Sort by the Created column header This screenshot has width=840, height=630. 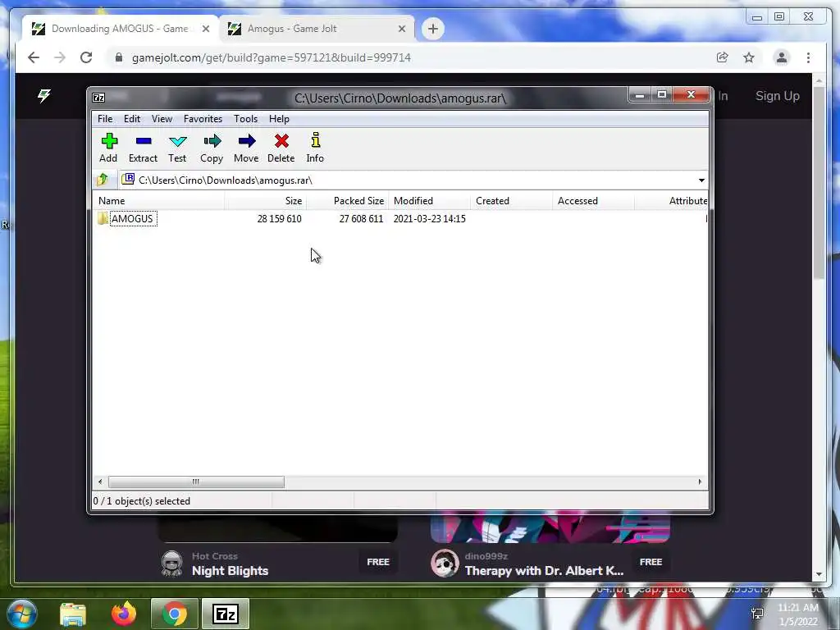(x=512, y=201)
